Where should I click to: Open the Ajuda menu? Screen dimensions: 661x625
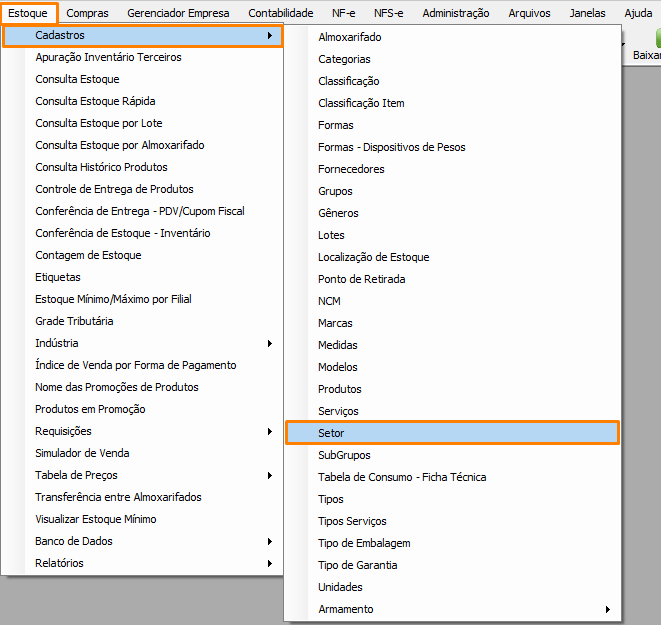[x=637, y=13]
